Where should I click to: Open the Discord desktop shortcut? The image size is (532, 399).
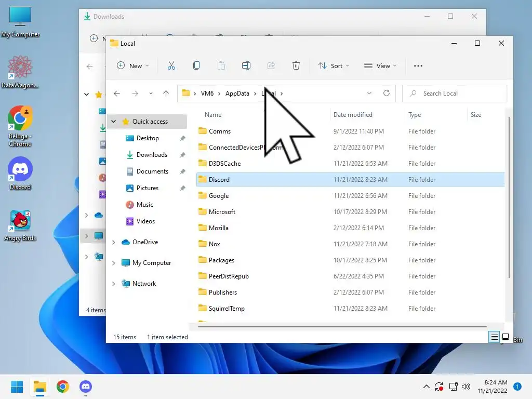click(x=20, y=174)
